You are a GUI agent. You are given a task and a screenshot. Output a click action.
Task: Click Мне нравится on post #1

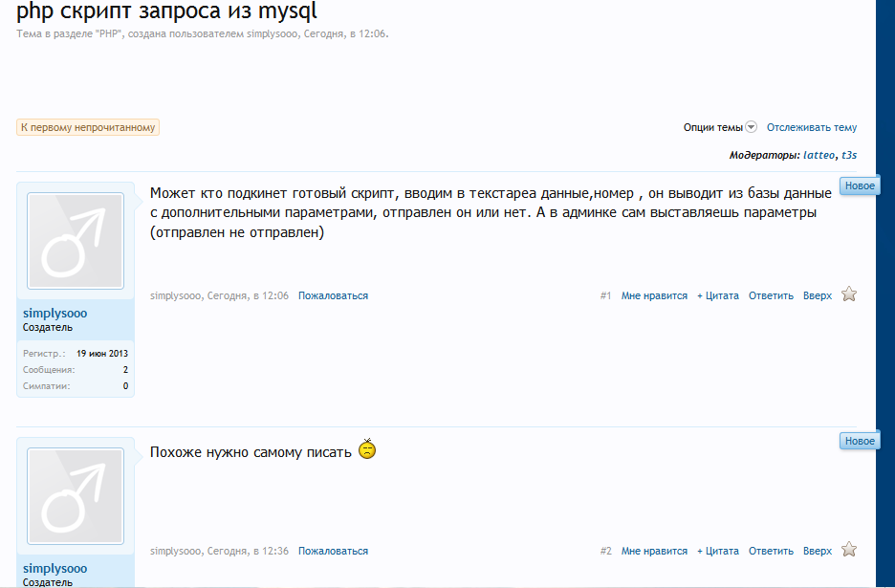[x=654, y=295]
